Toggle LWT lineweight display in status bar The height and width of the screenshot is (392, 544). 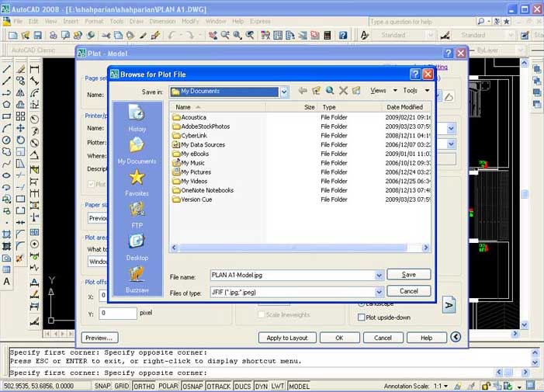[x=278, y=386]
